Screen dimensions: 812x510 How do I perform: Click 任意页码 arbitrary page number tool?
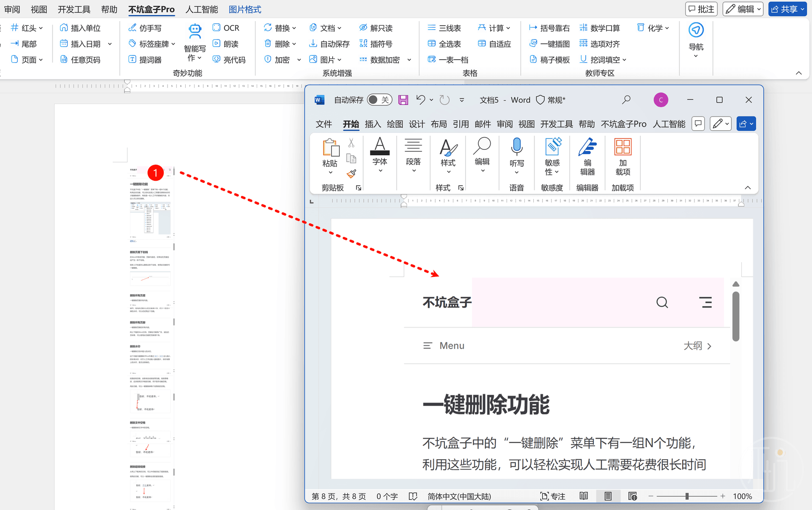click(80, 60)
